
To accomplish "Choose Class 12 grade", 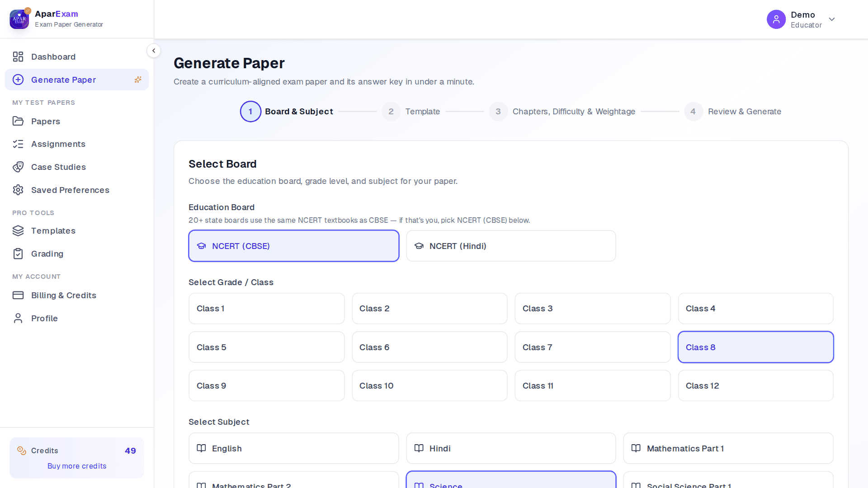I will 755,385.
